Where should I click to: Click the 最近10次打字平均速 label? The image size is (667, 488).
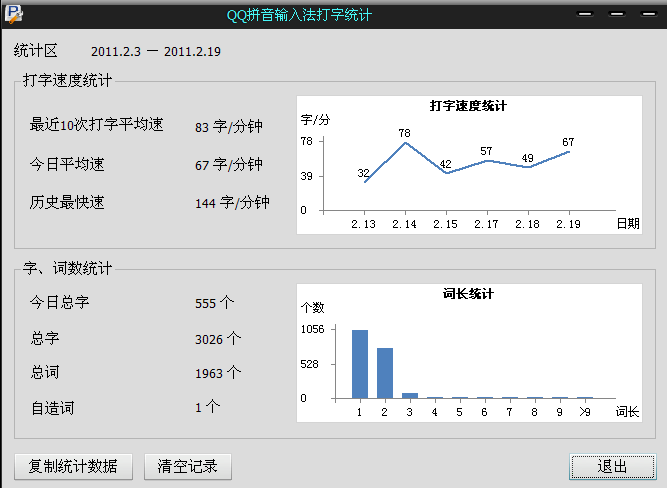point(96,124)
